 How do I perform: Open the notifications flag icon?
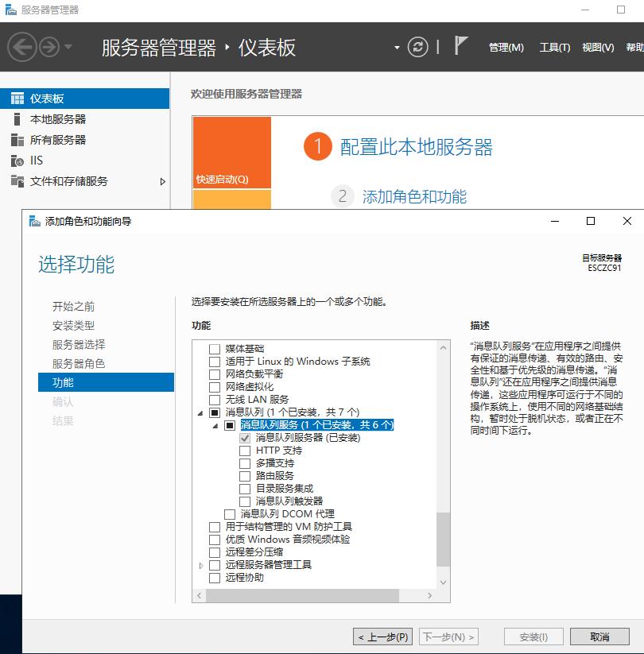click(x=461, y=45)
